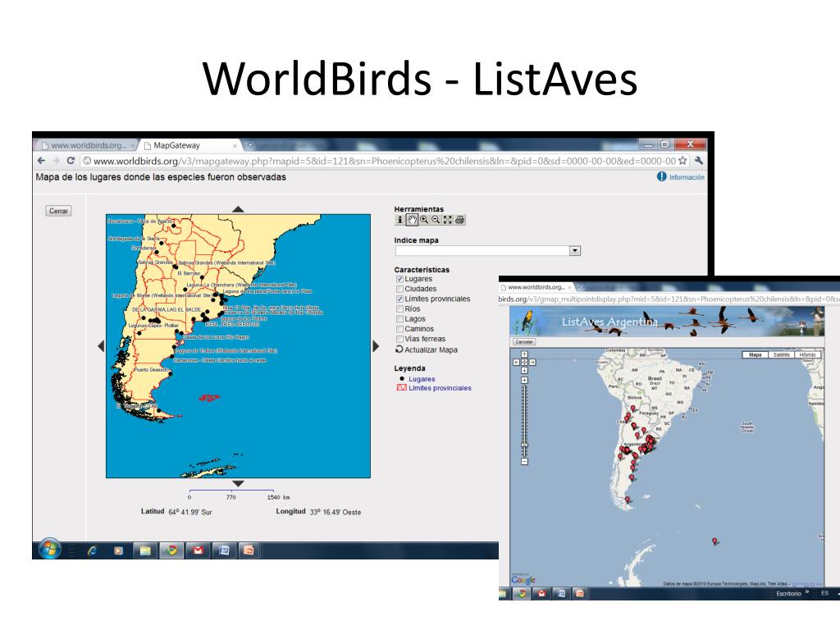This screenshot has width=840, height=630.
Task: Click the Google logo on map
Action: 523,580
